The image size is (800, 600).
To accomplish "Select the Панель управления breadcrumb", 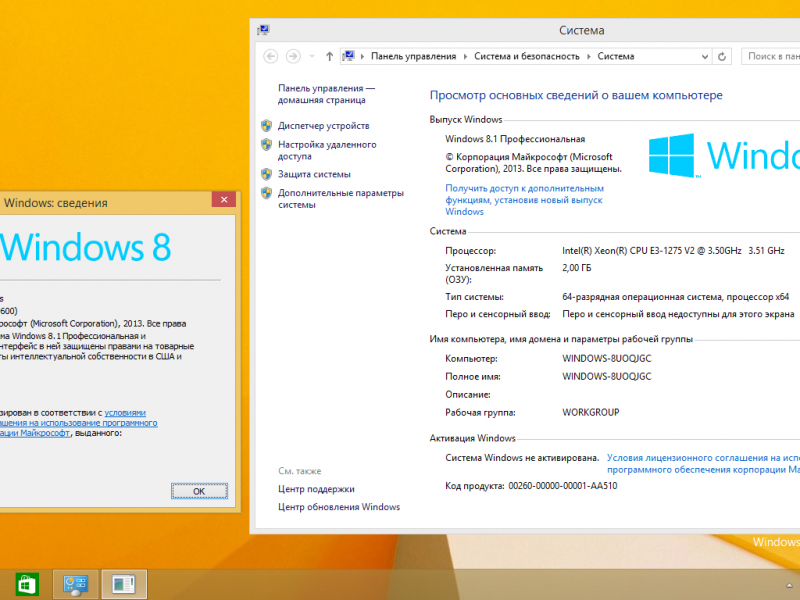I will pos(413,56).
